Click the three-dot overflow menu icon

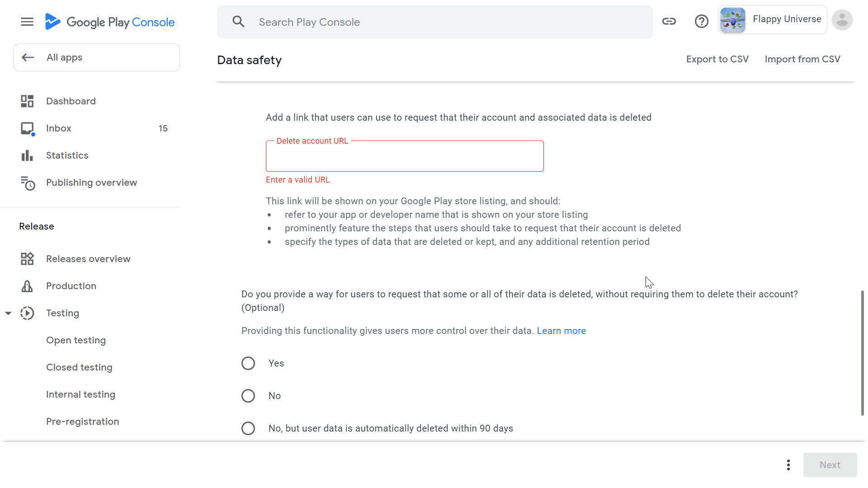[x=788, y=465]
